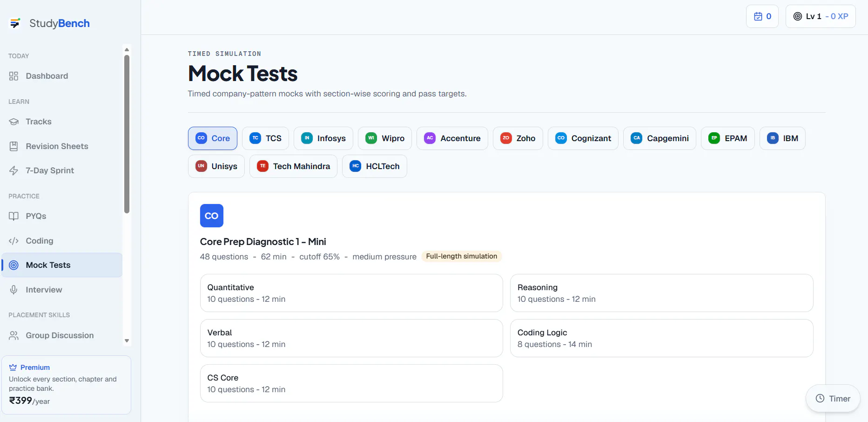This screenshot has height=422, width=868.
Task: Open Dashboard from the sidebar
Action: point(62,76)
